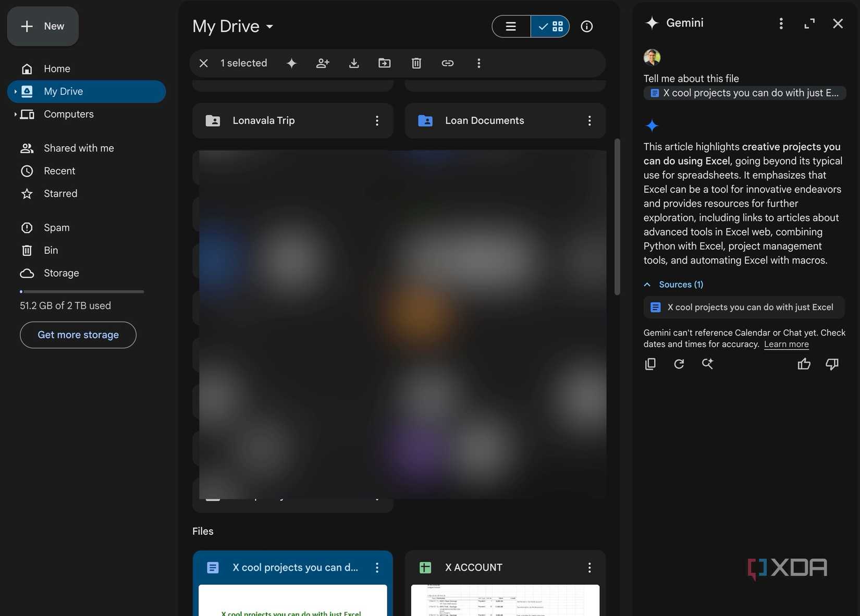This screenshot has height=616, width=860.
Task: Click the Sheets icon on X ACCOUNT file
Action: click(x=425, y=568)
